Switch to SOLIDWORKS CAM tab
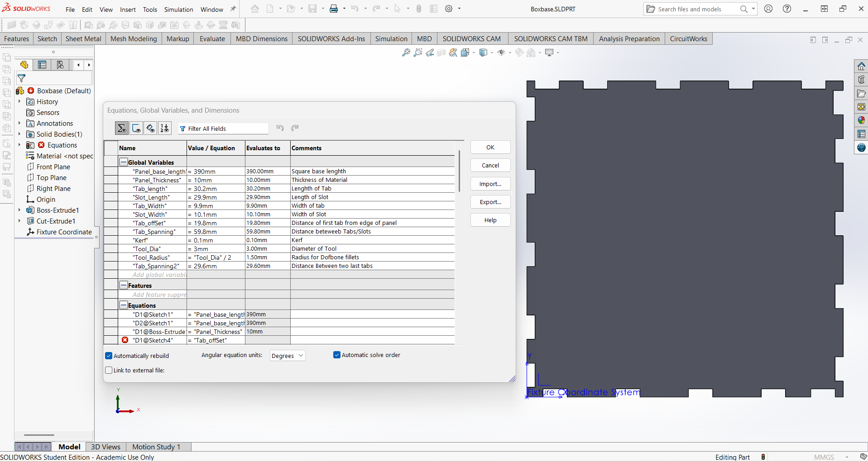Viewport: 868px width, 462px height. [x=471, y=38]
